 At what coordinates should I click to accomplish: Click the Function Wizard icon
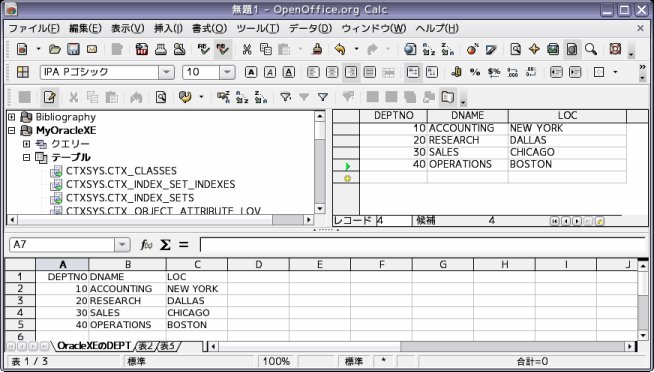point(146,245)
